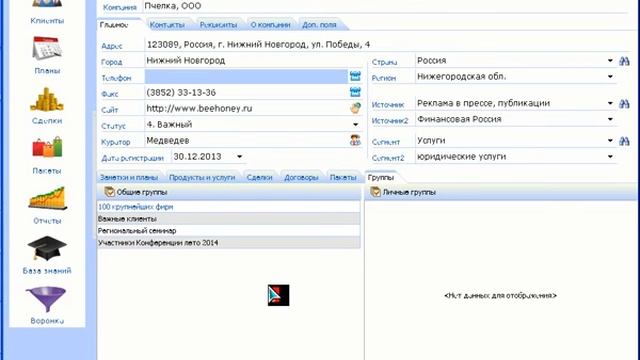Click the binoculars icon next to Сегмент
The height and width of the screenshot is (360, 640).
[624, 141]
